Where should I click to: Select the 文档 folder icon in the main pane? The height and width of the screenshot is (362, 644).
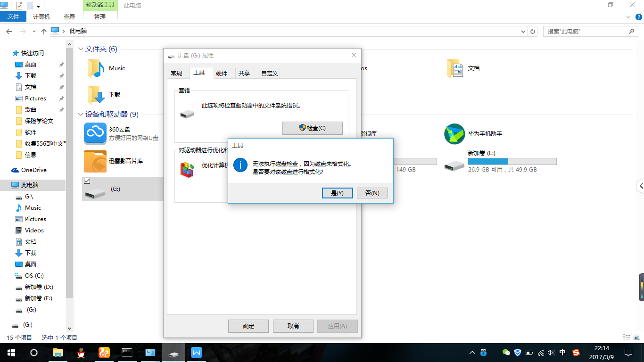click(x=455, y=68)
